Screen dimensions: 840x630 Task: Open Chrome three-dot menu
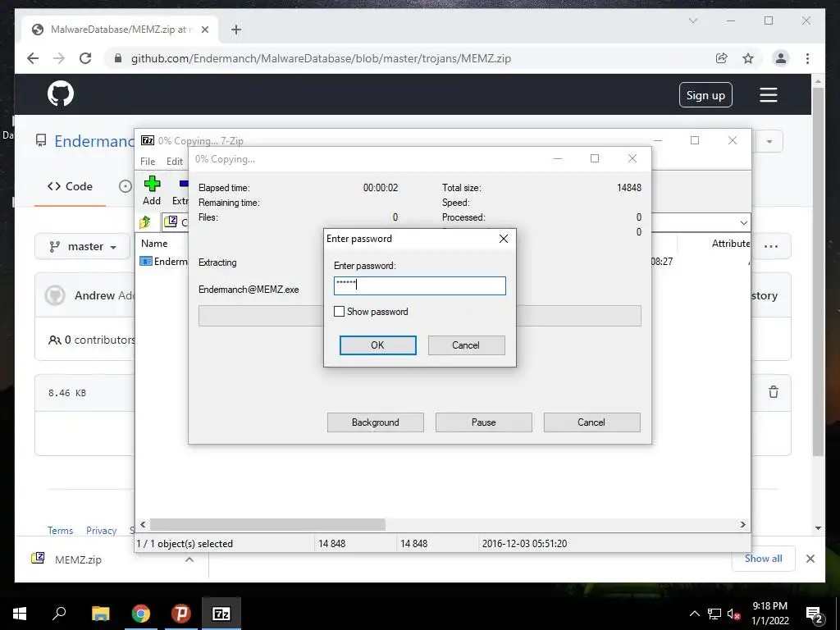[x=807, y=58]
